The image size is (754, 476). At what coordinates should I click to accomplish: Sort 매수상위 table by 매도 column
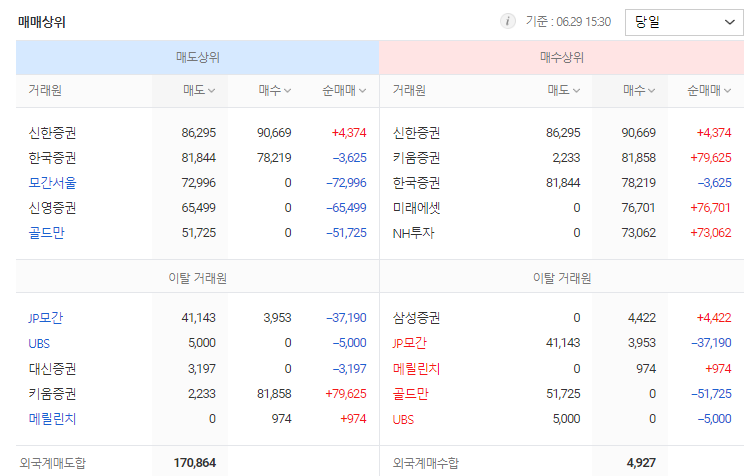pyautogui.click(x=564, y=90)
